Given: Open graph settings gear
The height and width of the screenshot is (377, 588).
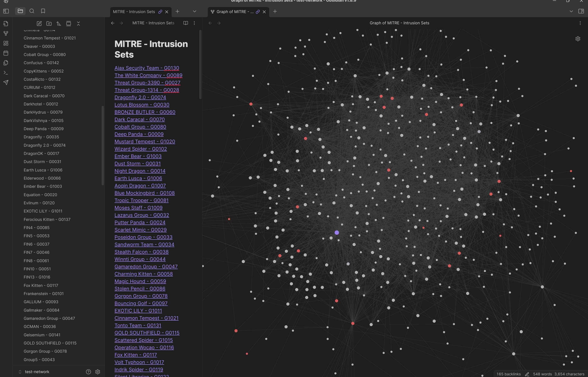Looking at the screenshot, I should click(578, 39).
